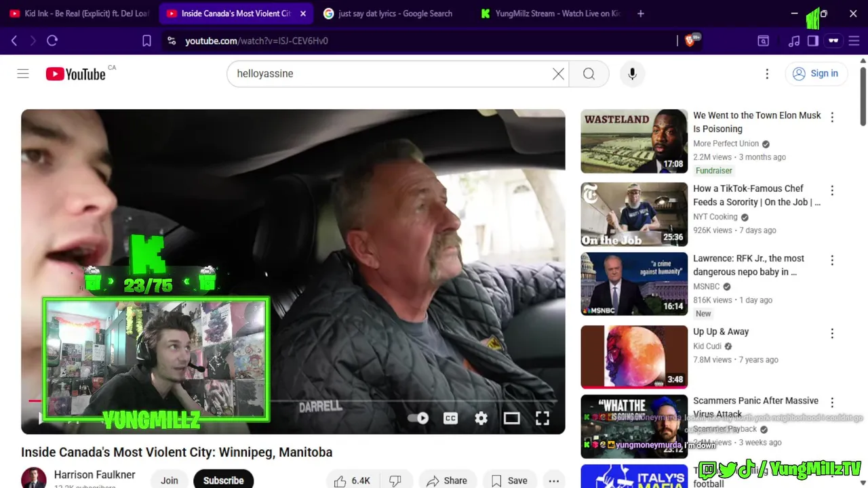868x488 pixels.
Task: Switch to theater mode
Action: pyautogui.click(x=511, y=418)
